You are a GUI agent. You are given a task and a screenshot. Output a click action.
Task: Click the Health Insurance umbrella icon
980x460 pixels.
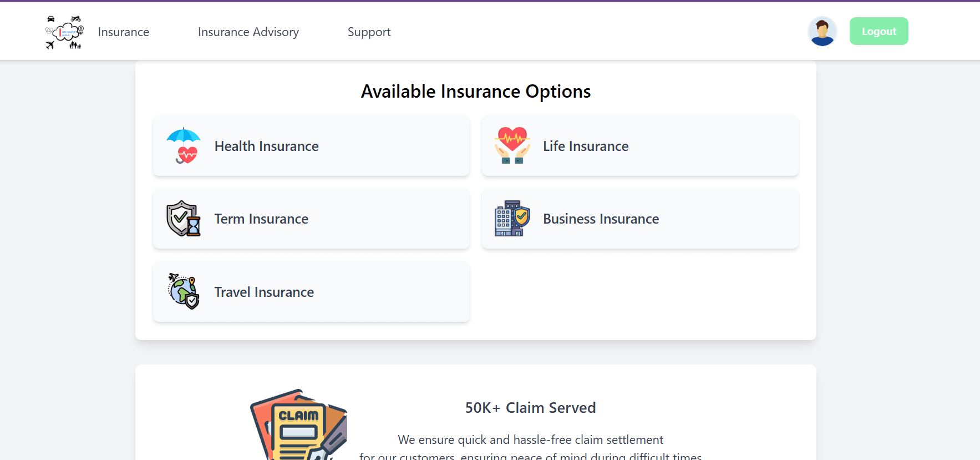(184, 145)
